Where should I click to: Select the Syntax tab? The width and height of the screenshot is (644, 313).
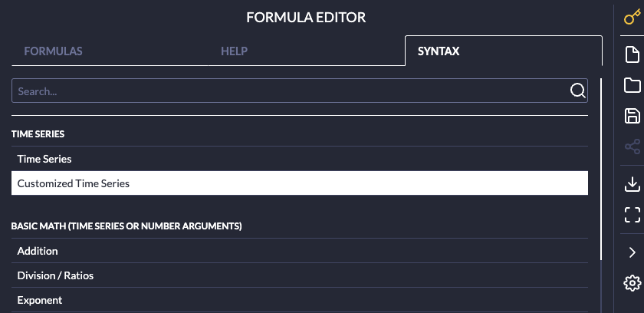(x=439, y=52)
